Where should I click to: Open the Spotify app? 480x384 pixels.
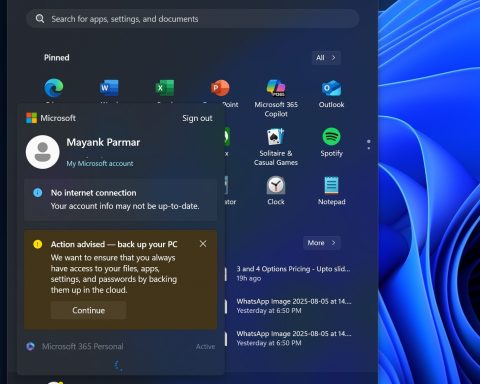[331, 142]
